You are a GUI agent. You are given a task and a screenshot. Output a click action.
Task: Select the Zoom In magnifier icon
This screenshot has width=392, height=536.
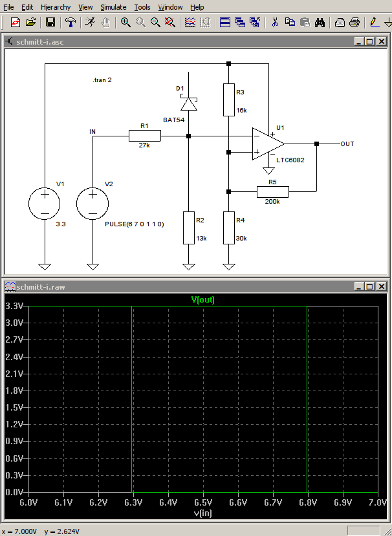(125, 23)
